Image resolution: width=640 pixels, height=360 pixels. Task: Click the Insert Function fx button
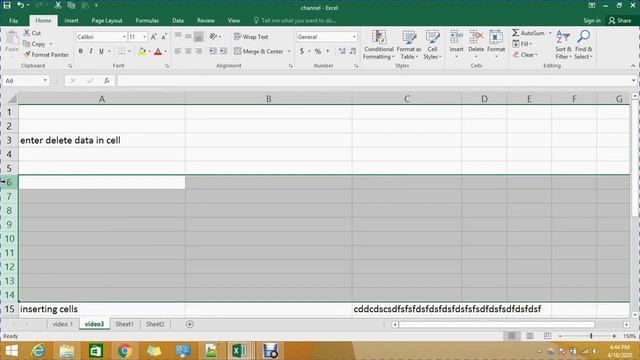[x=107, y=81]
